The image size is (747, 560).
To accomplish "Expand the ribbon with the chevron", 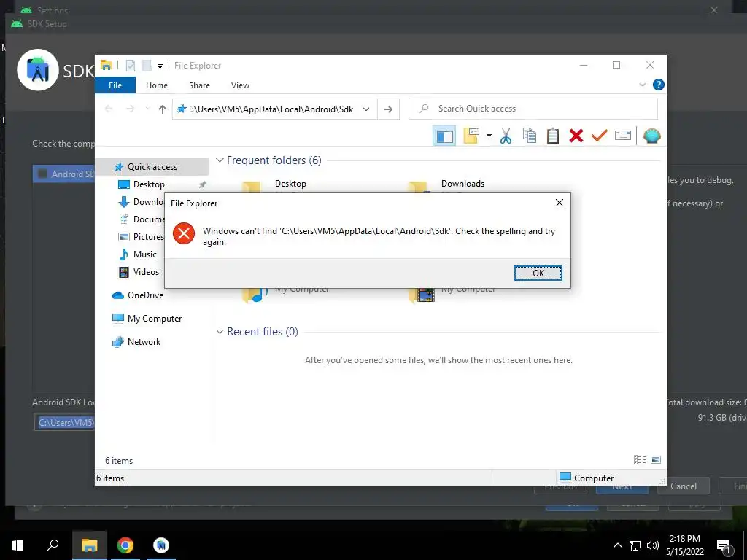I will pos(642,85).
